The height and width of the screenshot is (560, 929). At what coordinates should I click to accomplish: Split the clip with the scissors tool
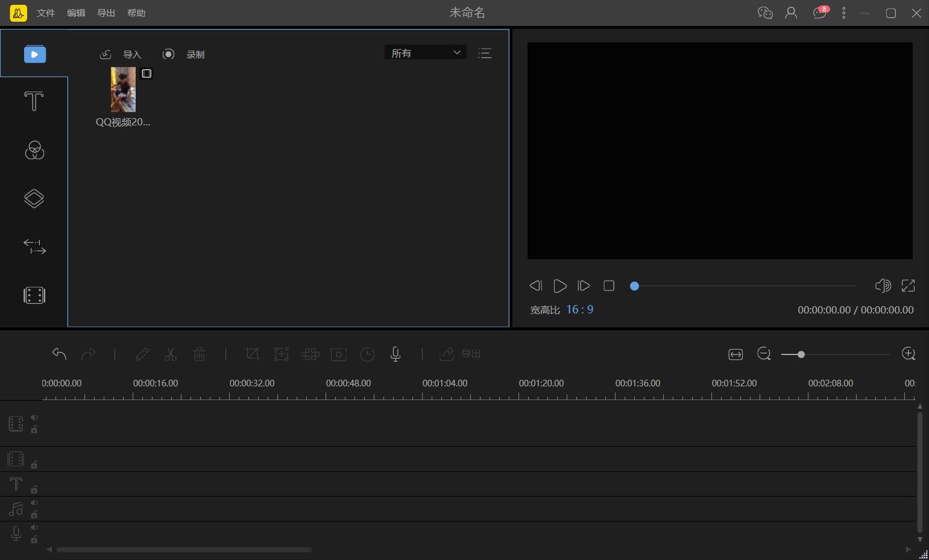(x=171, y=354)
